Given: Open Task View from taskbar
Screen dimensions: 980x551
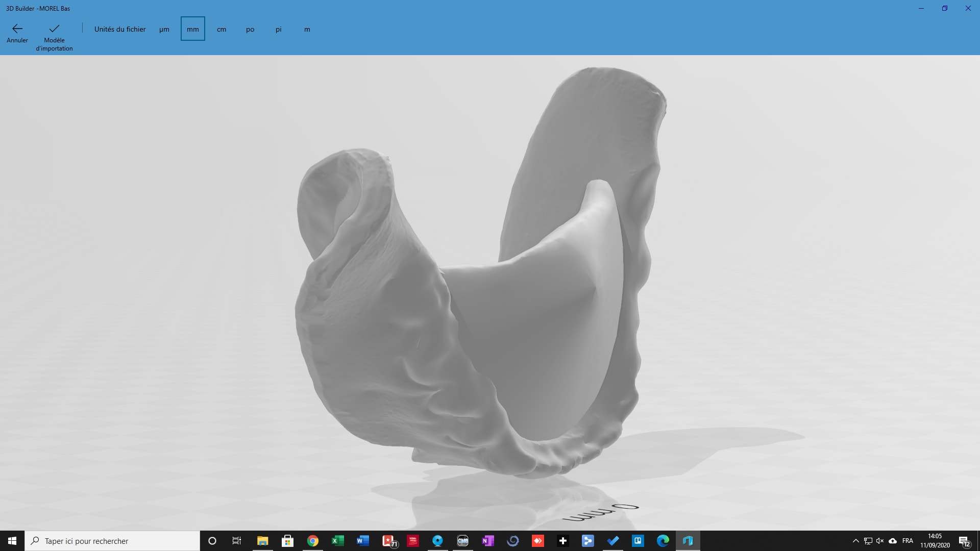Looking at the screenshot, I should (237, 541).
